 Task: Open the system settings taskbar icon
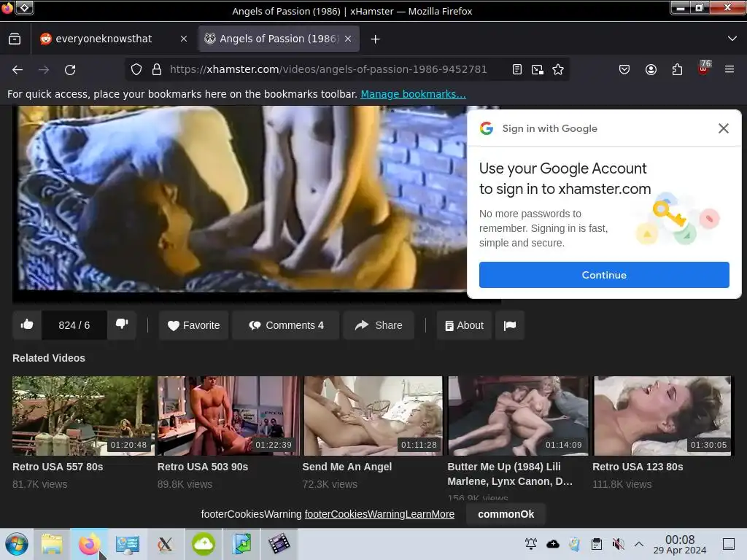point(127,544)
